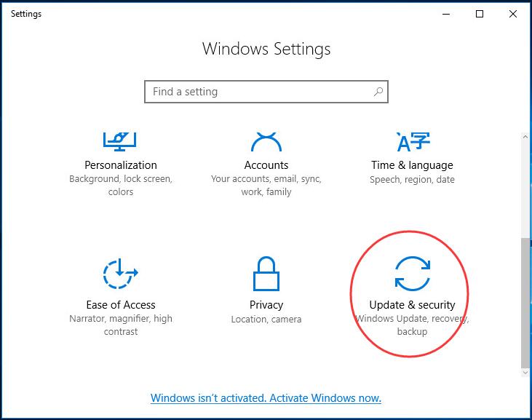Click 'Background, lock screen, colors' description
The height and width of the screenshot is (420, 532).
121,185
